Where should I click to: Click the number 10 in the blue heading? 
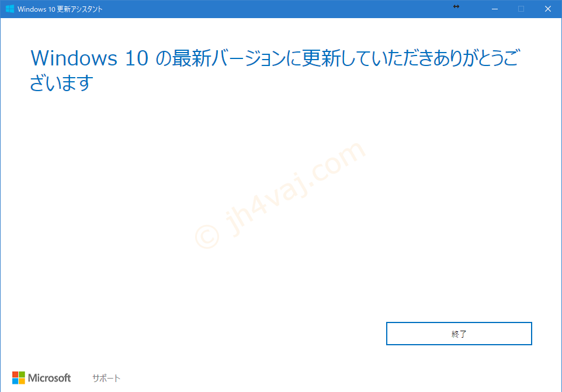pos(137,58)
